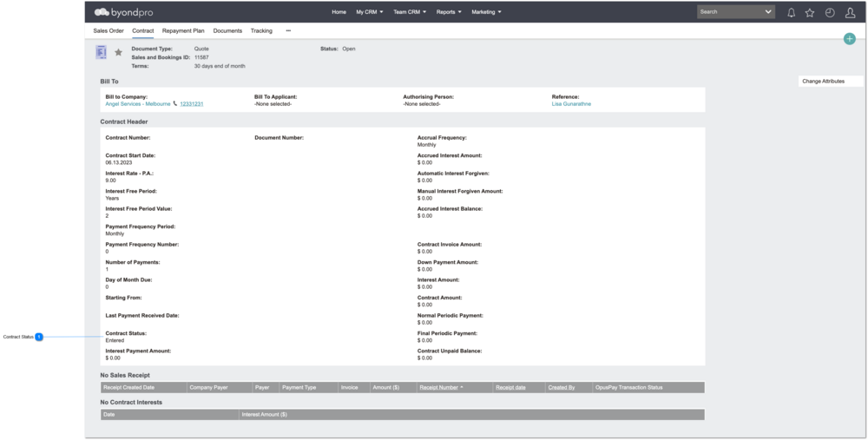
Task: Click the Change Attributes button
Action: (831, 82)
